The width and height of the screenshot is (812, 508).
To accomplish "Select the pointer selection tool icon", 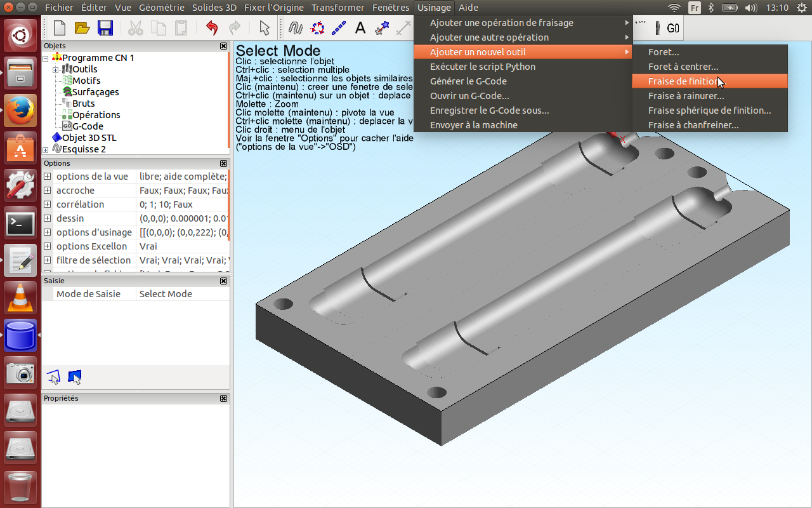I will (x=265, y=28).
